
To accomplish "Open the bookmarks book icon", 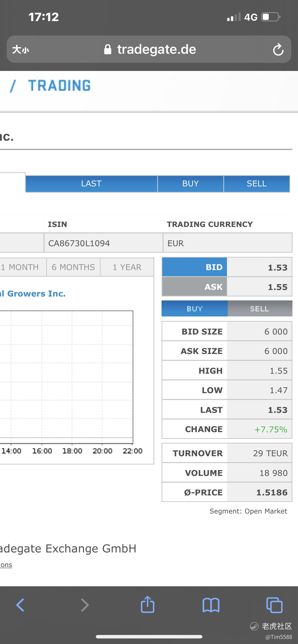I will (211, 605).
